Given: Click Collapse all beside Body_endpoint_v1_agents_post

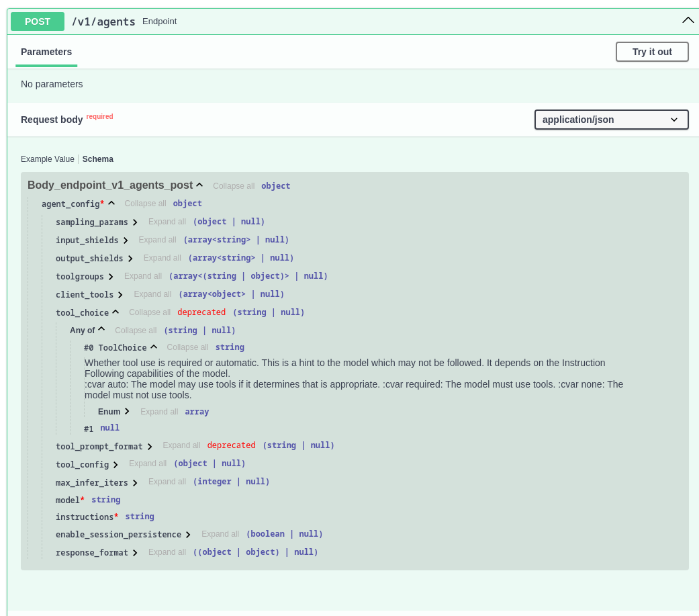Looking at the screenshot, I should pyautogui.click(x=234, y=186).
